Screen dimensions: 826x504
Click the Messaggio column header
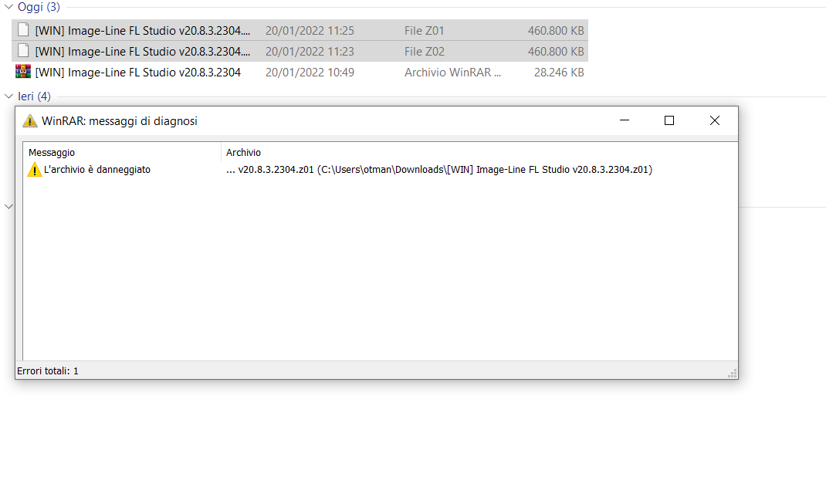[x=52, y=152]
